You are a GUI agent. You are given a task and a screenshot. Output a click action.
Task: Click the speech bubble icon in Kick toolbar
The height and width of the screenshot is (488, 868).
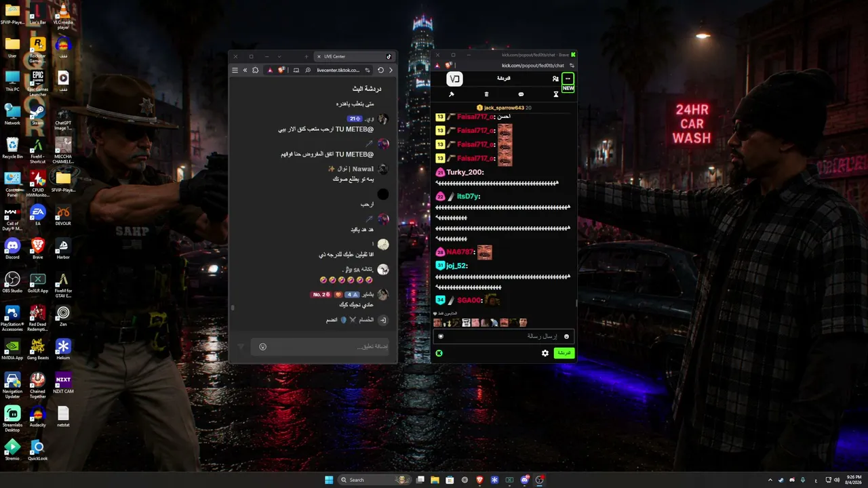[521, 94]
